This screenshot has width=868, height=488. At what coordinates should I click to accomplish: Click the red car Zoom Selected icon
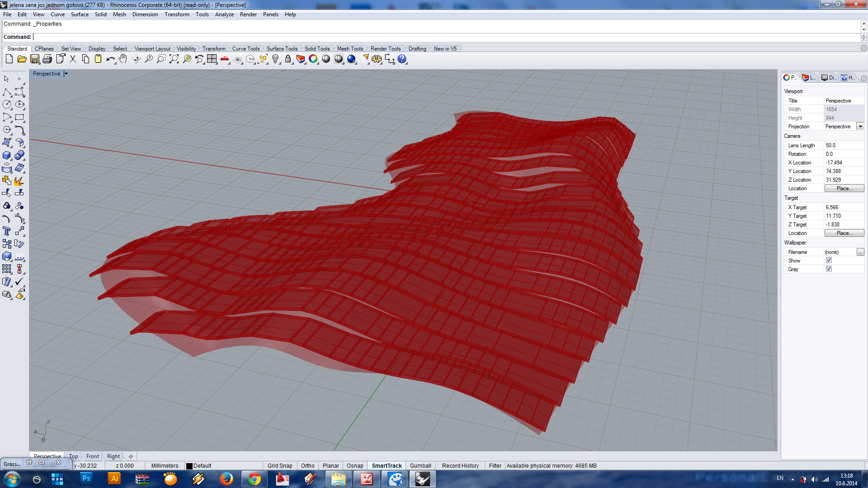224,59
